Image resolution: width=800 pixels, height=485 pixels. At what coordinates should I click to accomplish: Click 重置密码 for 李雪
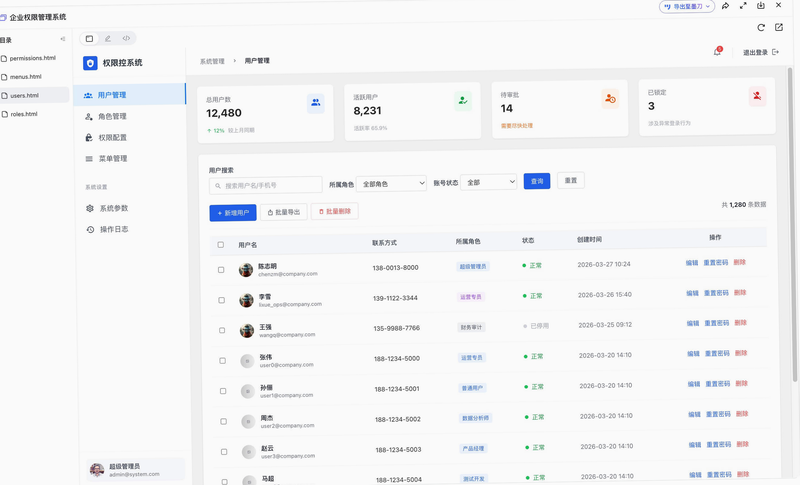[716, 293]
